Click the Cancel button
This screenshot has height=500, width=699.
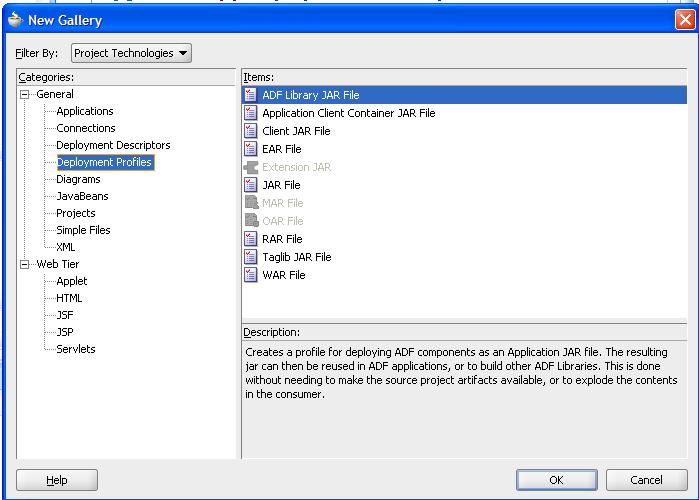[x=646, y=480]
